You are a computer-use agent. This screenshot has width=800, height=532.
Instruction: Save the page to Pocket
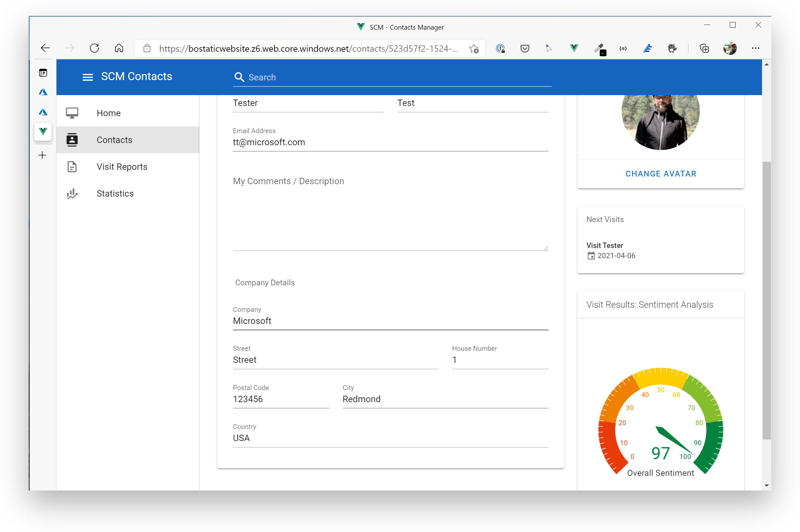click(525, 48)
